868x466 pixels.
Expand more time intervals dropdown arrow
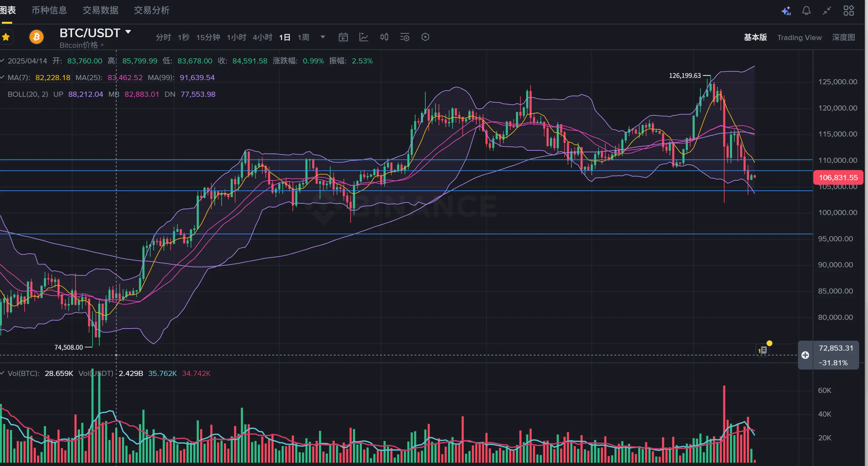pos(323,37)
